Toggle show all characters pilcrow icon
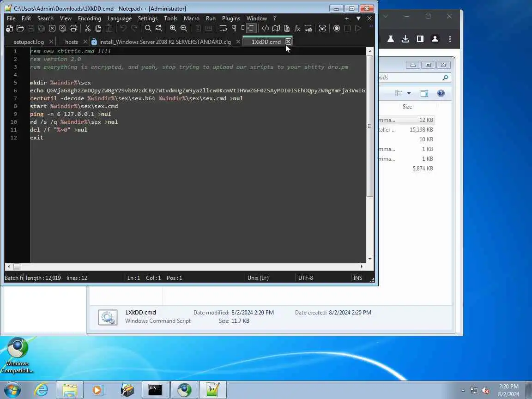The height and width of the screenshot is (399, 532). [234, 29]
